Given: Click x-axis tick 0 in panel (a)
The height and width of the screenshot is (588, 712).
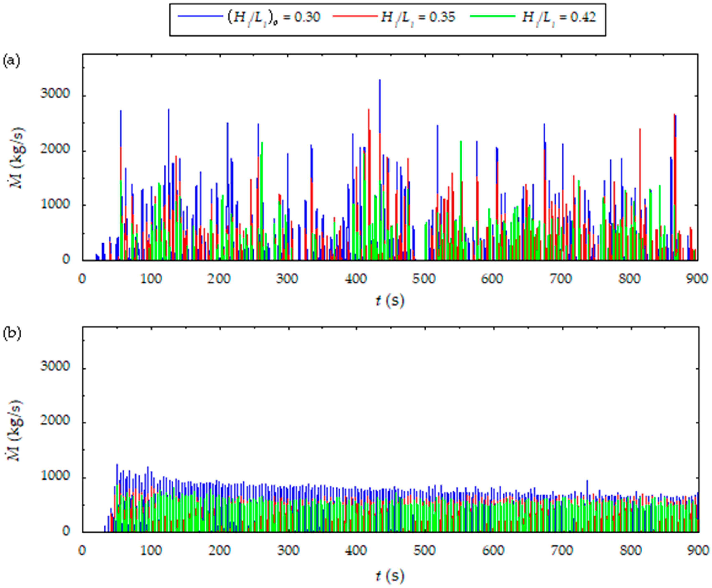Looking at the screenshot, I should [82, 279].
